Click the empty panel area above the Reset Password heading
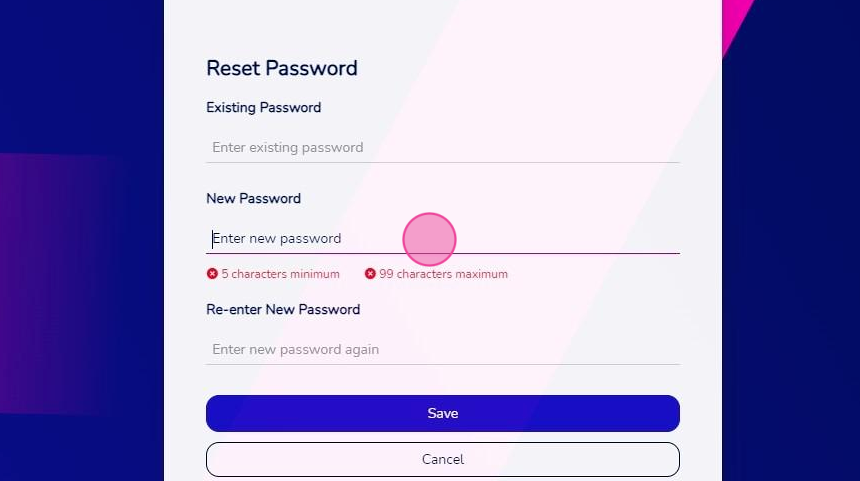Screen dimensions: 860x481 tap(443, 25)
